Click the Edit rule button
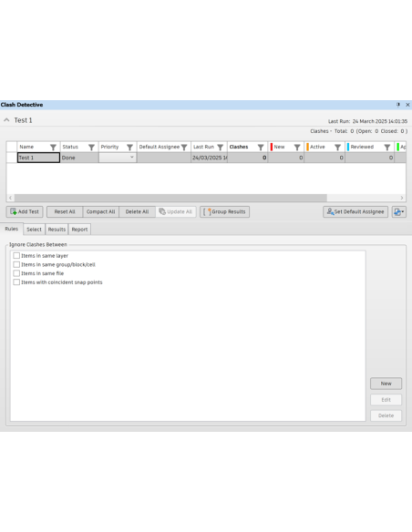 coord(386,400)
